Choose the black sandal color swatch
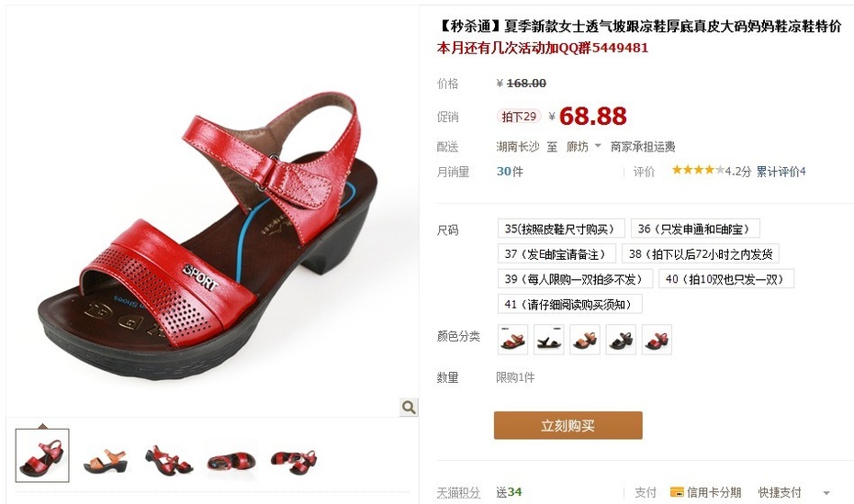 [621, 340]
